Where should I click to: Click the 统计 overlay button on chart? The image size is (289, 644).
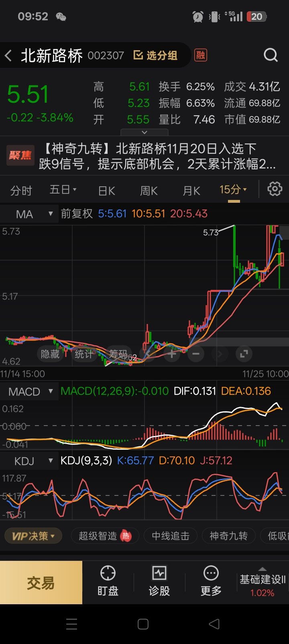(x=84, y=354)
